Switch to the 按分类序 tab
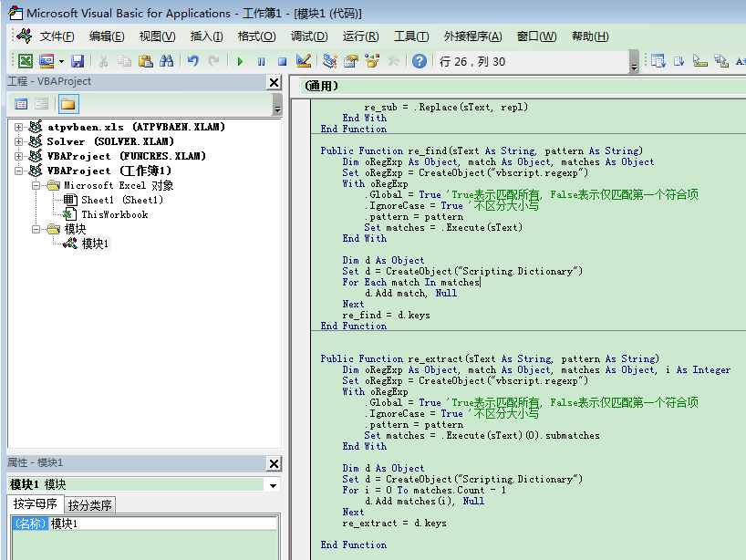Screen dimensions: 746x560 [x=90, y=505]
